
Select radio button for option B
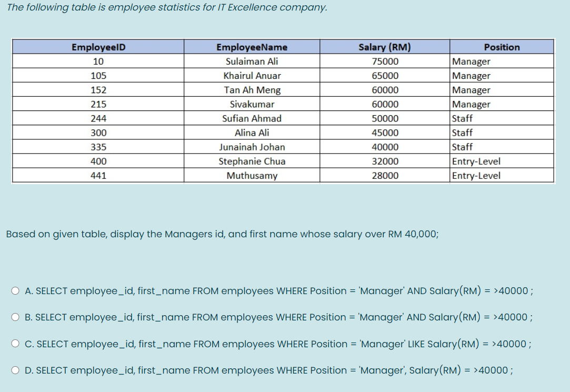coord(15,317)
